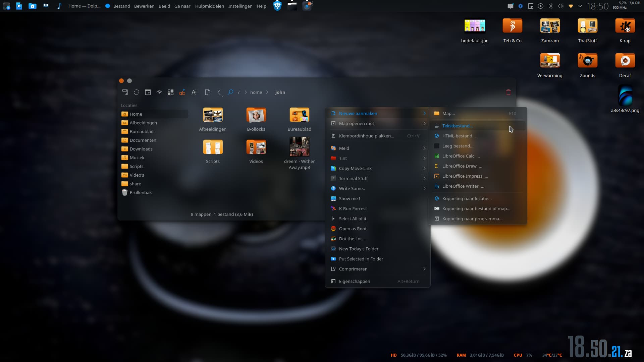Viewport: 644px width, 362px height.
Task: Click the music note icon in top panel
Action: (x=59, y=6)
